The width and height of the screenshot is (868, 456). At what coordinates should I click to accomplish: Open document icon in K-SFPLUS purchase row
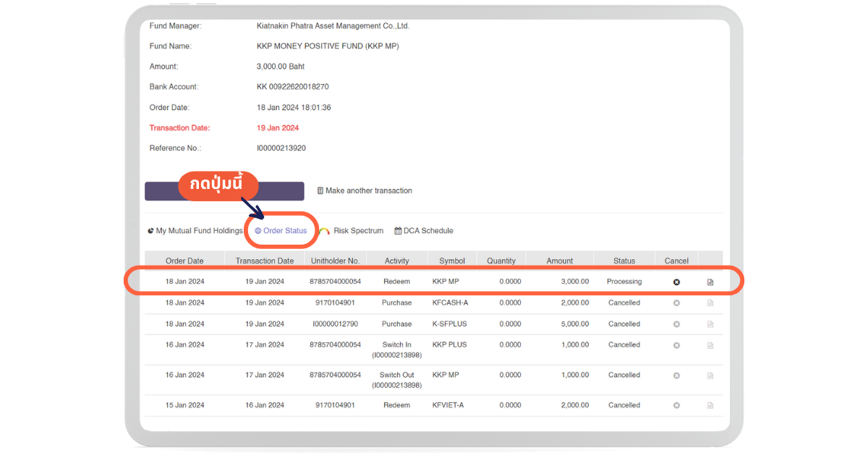pyautogui.click(x=710, y=324)
